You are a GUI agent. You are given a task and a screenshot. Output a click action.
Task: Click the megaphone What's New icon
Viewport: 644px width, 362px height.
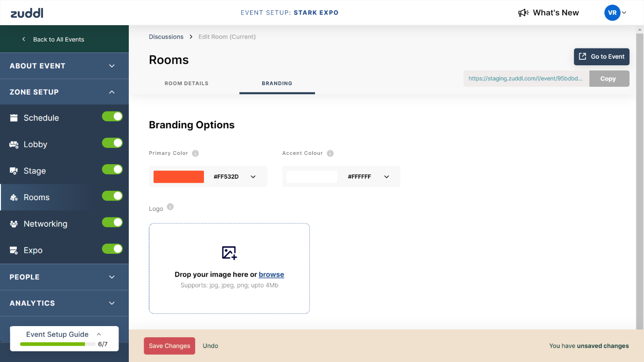pyautogui.click(x=523, y=13)
